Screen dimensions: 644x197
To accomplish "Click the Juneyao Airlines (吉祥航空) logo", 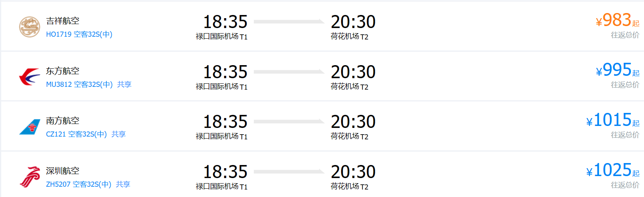I will [x=30, y=27].
